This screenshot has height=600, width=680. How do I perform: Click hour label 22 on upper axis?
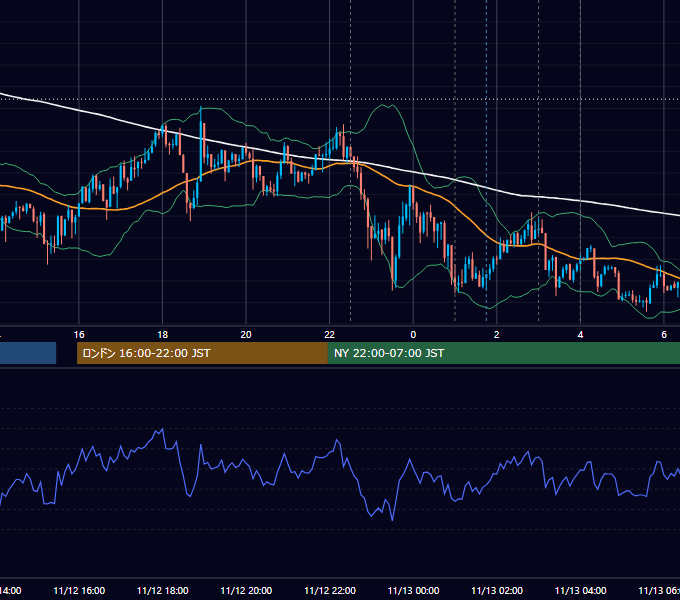click(x=330, y=335)
